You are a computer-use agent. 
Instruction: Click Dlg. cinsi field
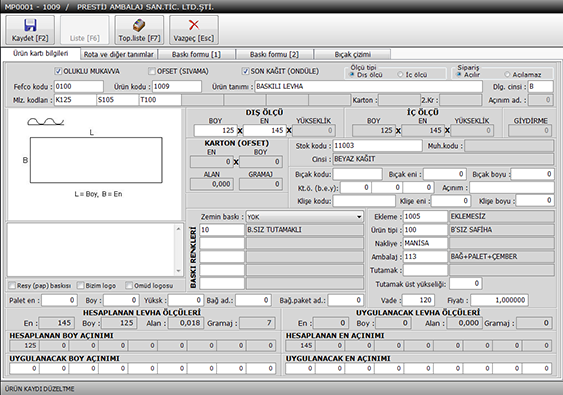(540, 87)
